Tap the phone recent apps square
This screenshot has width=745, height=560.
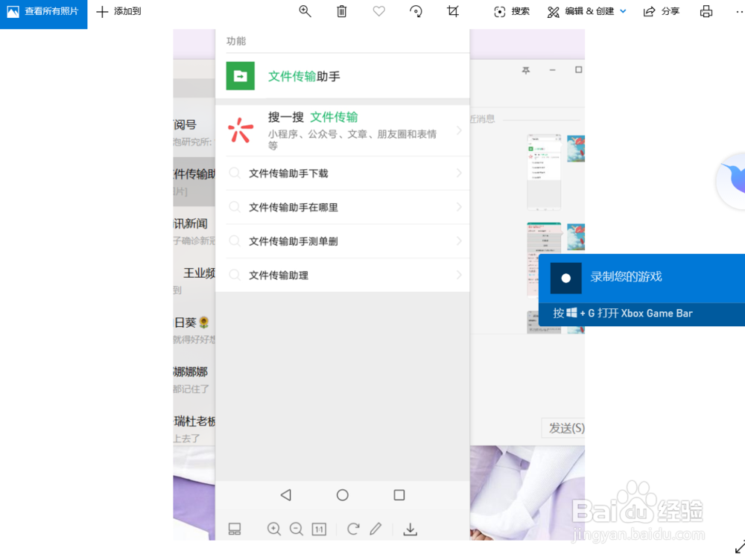click(399, 495)
